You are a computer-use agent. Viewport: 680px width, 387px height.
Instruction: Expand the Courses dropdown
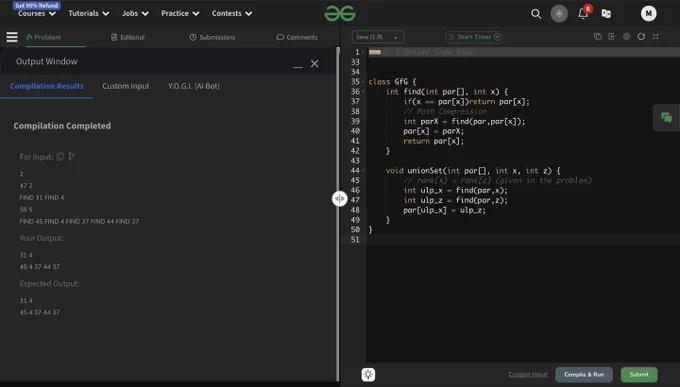coord(37,13)
